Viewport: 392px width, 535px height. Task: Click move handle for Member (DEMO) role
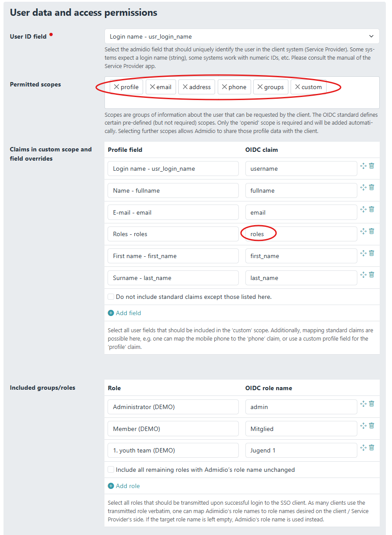click(x=363, y=426)
